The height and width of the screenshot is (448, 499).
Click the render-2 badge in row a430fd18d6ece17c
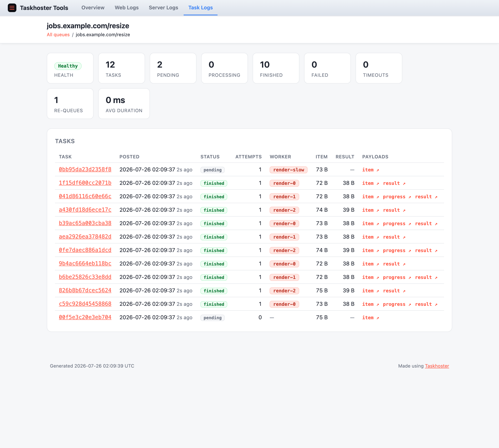(284, 210)
